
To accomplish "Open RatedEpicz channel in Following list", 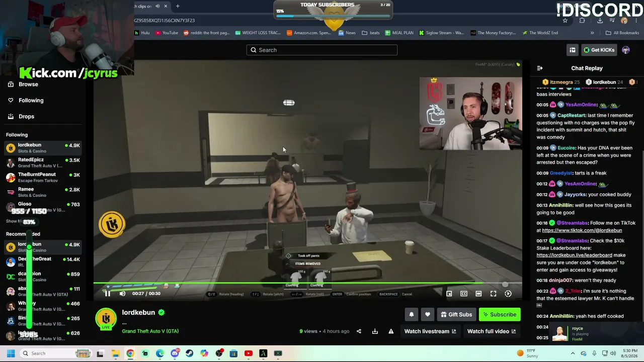I will [x=43, y=162].
